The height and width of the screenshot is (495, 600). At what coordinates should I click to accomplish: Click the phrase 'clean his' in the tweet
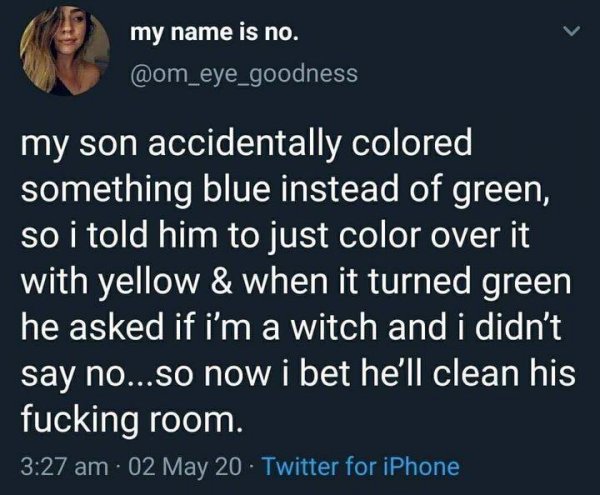point(504,373)
